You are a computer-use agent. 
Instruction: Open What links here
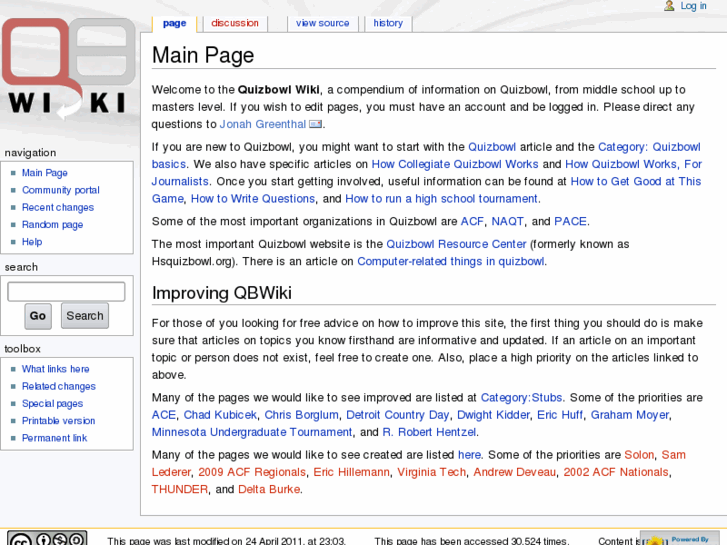[56, 369]
